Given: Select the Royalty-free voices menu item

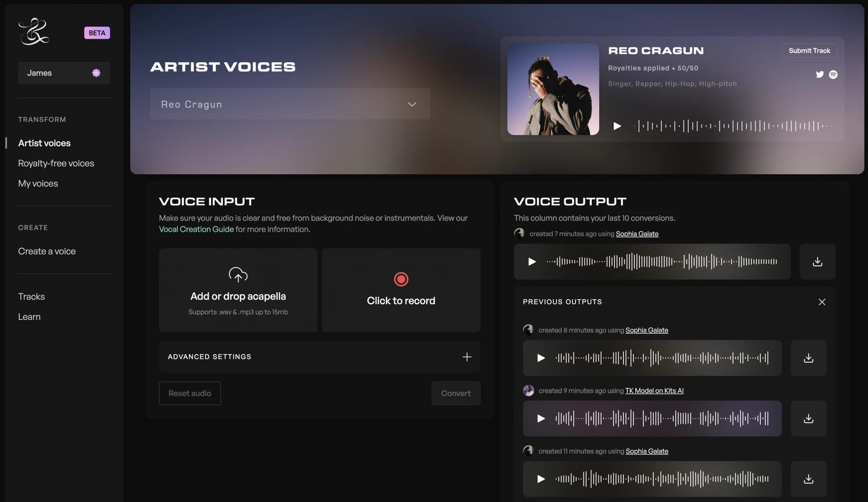Looking at the screenshot, I should click(x=56, y=163).
